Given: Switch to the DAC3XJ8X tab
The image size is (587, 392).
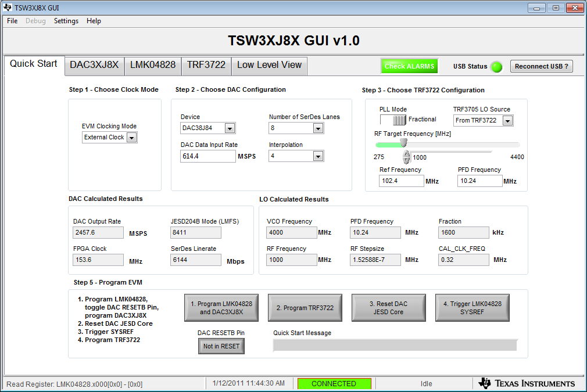Looking at the screenshot, I should pos(94,66).
